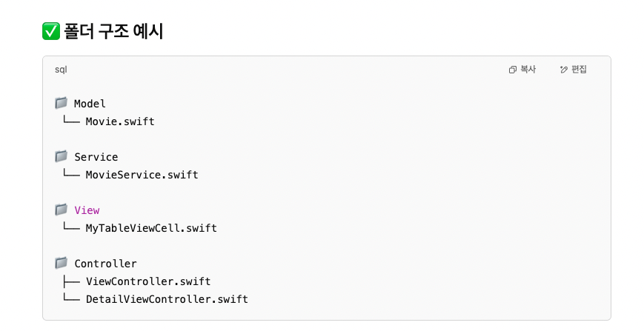Click the copy icon beside 복사

(512, 70)
